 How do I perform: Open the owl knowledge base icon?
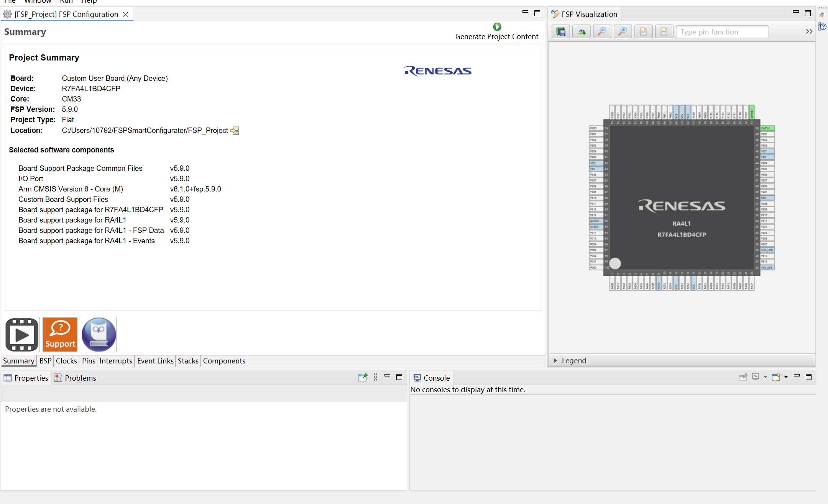tap(99, 335)
